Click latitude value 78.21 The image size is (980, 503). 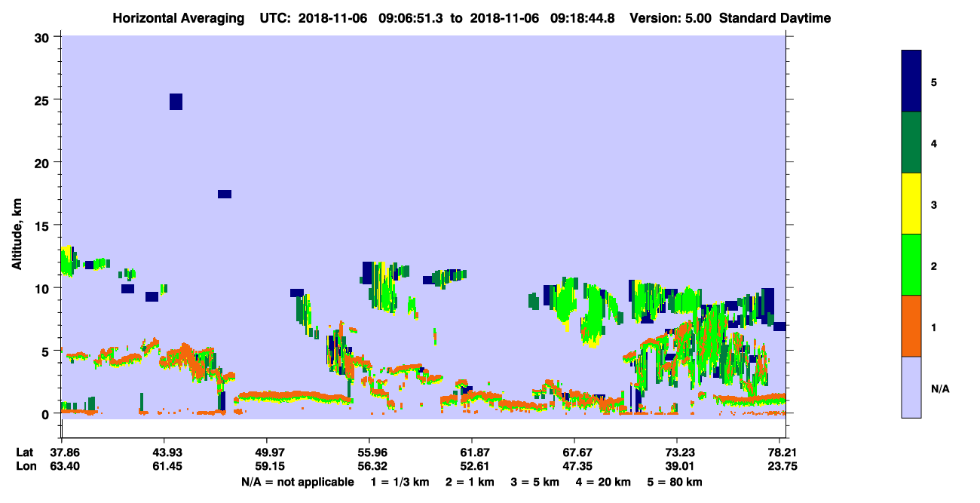[x=782, y=452]
